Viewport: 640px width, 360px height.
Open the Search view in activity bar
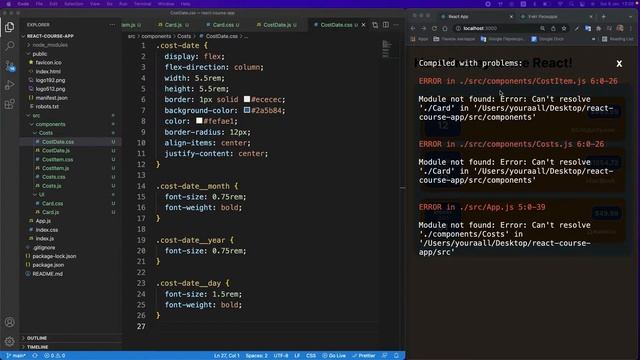point(9,46)
